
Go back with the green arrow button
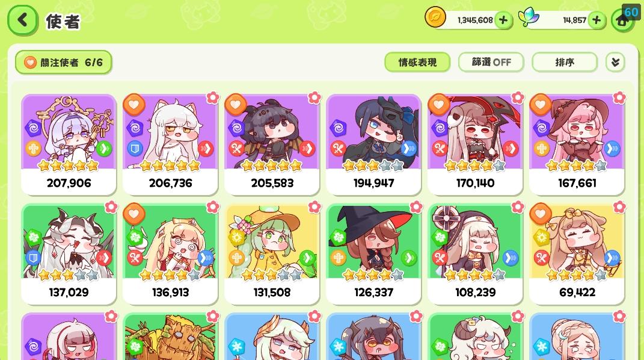coord(23,20)
